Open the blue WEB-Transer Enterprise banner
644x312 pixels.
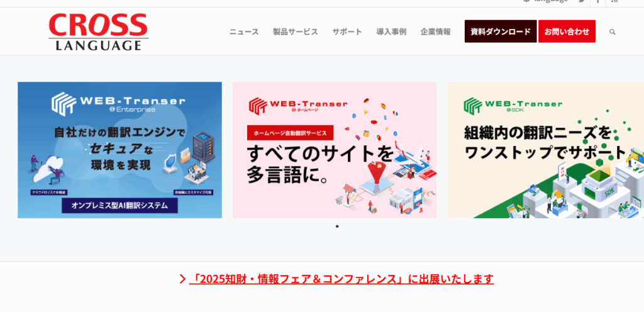(119, 150)
